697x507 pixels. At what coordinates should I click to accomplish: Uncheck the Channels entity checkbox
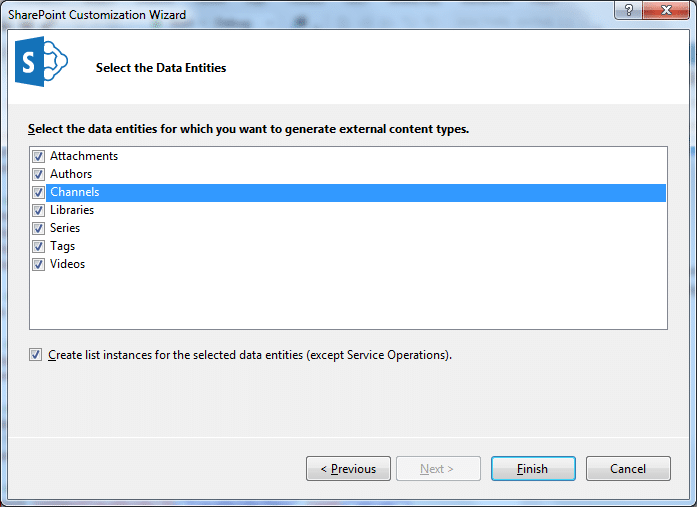point(39,193)
